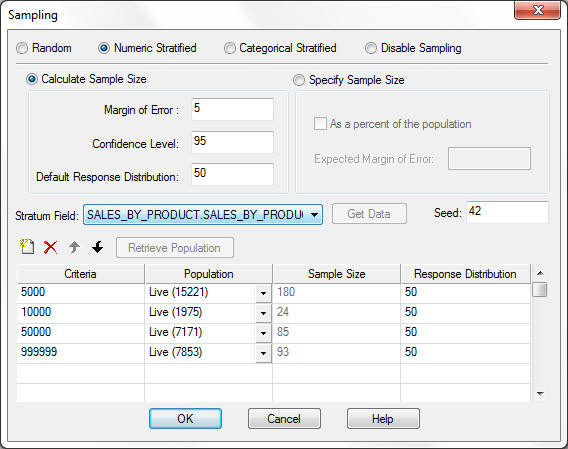
Task: Add a new stratum row icon
Action: point(27,247)
